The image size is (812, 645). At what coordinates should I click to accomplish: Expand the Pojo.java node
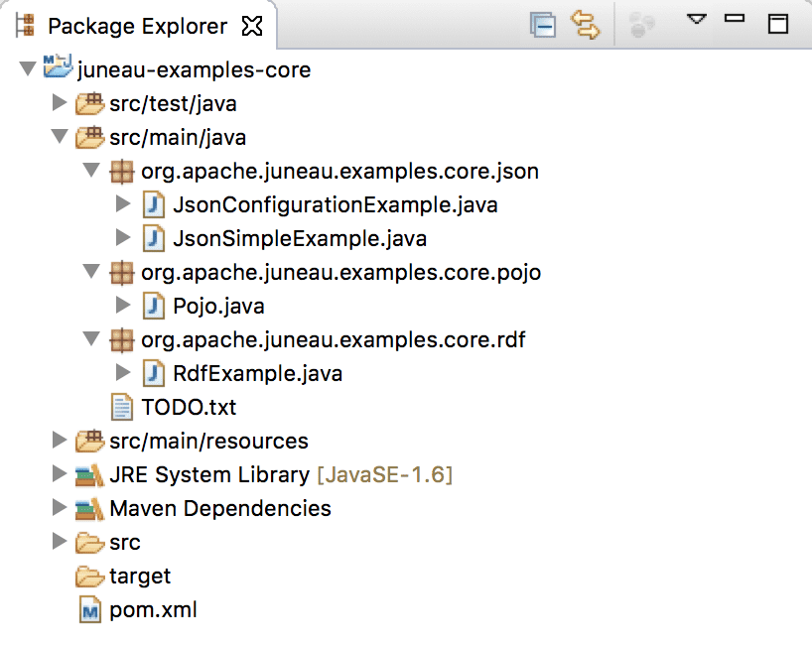point(123,305)
